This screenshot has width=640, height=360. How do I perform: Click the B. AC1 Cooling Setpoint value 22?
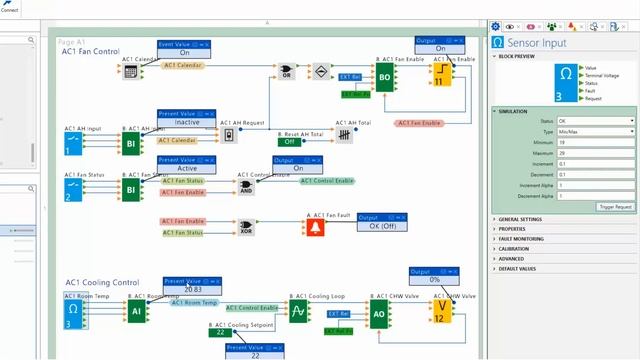pos(220,333)
